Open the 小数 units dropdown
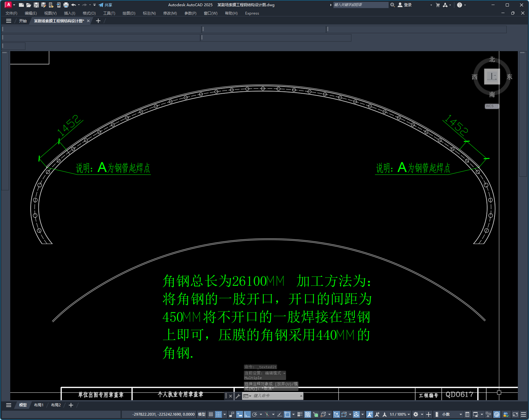 click(452, 414)
